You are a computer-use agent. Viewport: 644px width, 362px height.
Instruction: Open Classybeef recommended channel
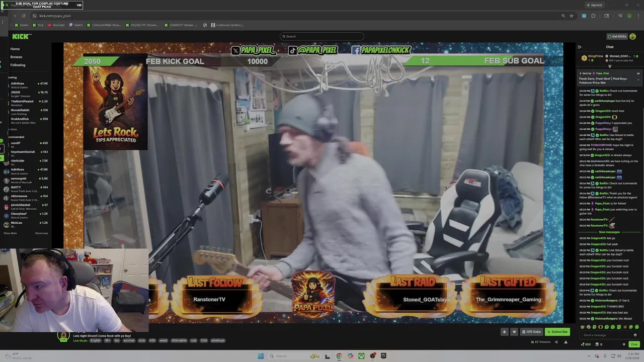coord(25,215)
